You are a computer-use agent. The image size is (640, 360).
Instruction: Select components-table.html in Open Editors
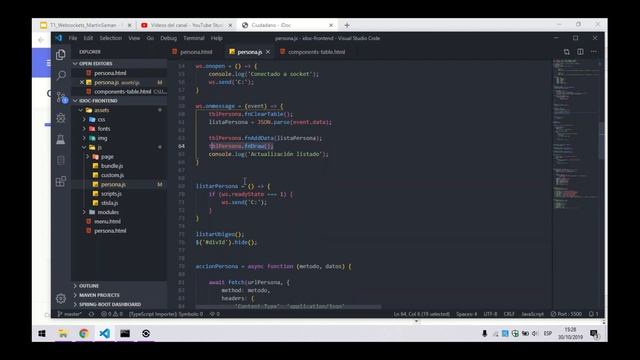click(x=122, y=91)
